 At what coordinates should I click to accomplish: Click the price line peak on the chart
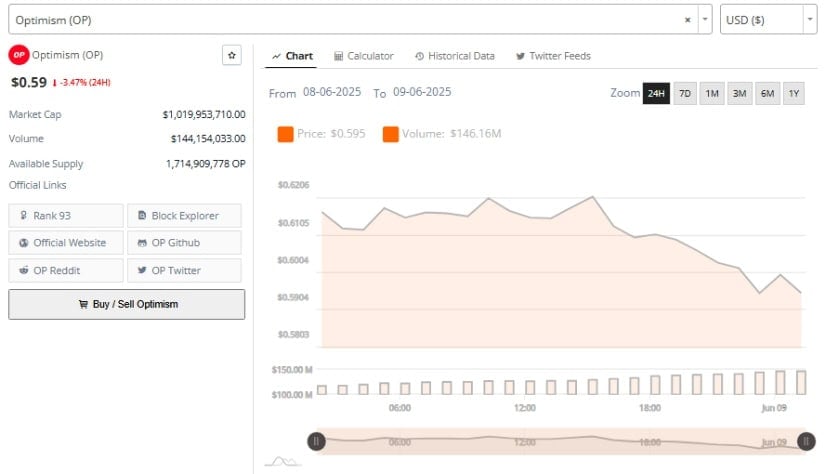click(593, 197)
